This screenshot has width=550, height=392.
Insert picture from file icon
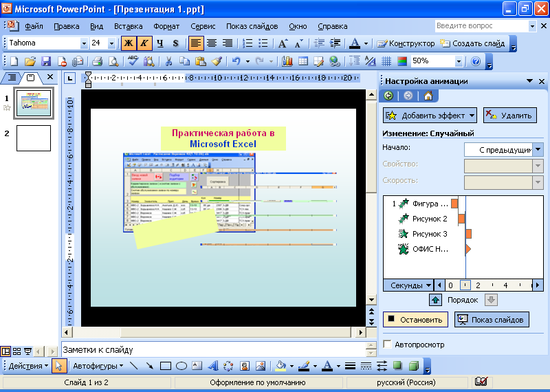[261, 366]
